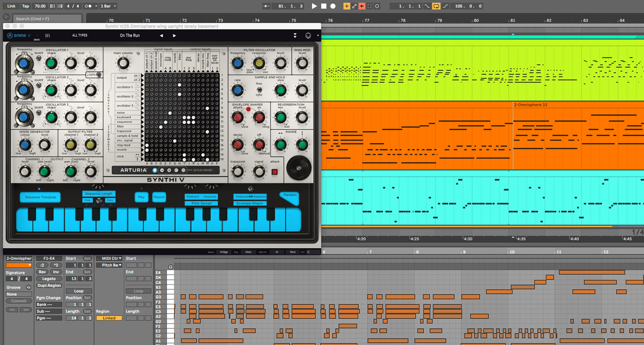Select group assign B button

point(169,170)
